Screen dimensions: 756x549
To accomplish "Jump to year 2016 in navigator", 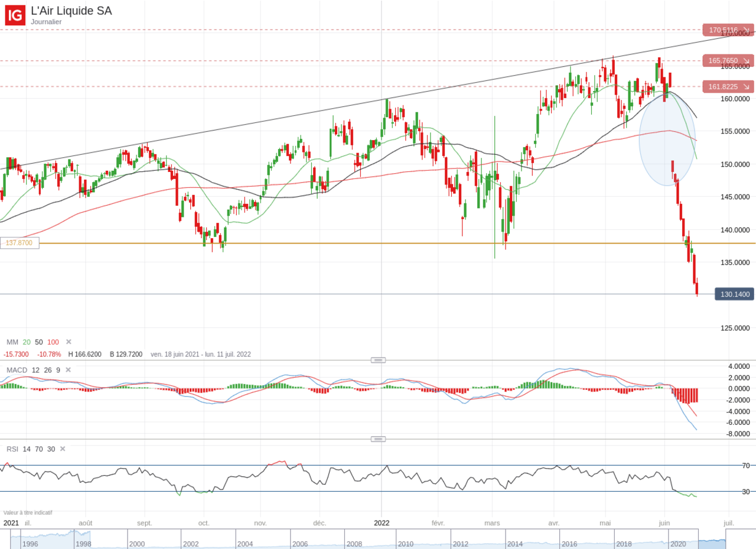I will [569, 544].
